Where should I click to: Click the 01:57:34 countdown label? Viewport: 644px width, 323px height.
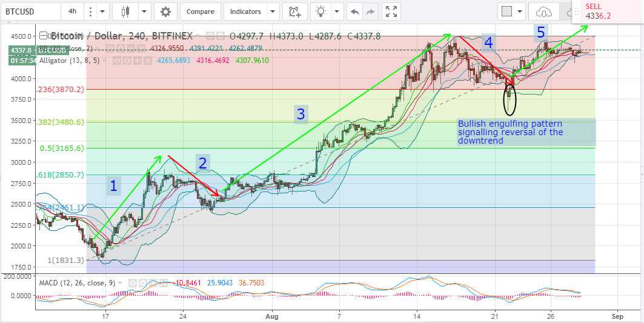22,61
